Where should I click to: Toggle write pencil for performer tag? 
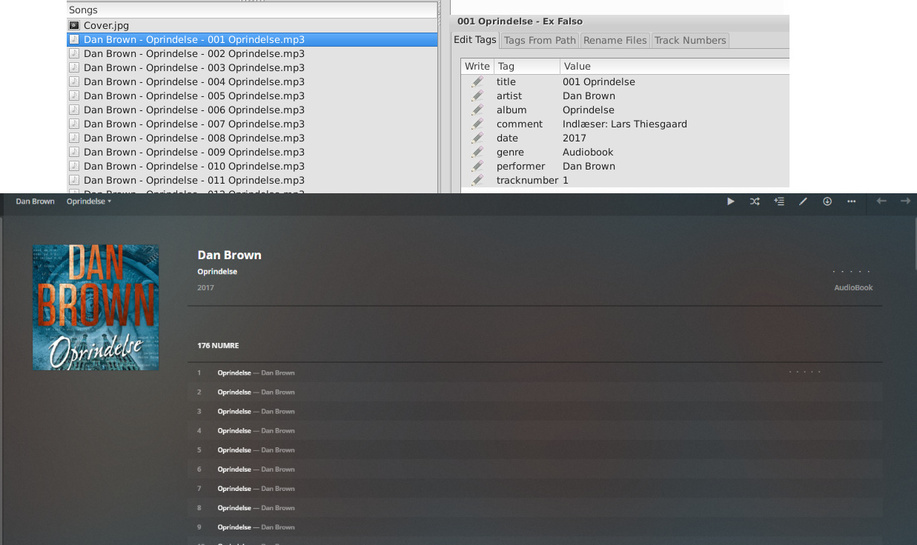[x=478, y=166]
